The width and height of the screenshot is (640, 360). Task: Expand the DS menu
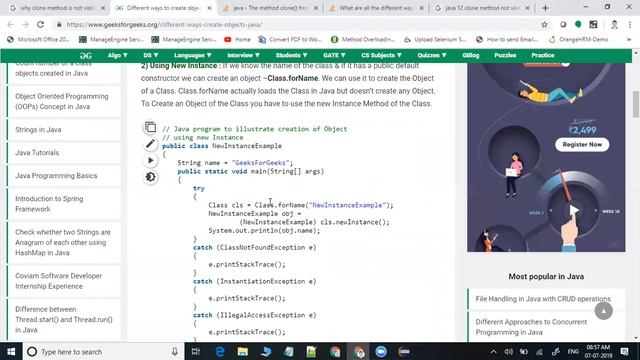pos(151,56)
